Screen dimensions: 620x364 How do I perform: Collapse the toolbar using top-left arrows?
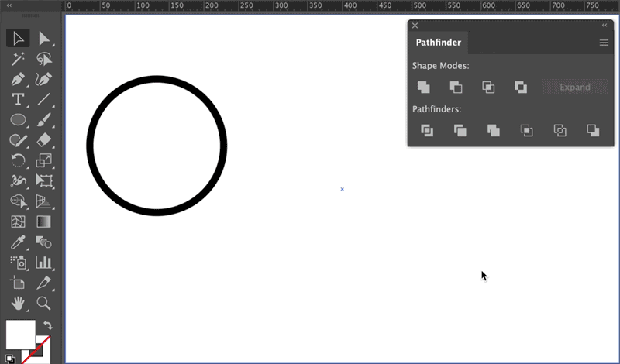click(x=9, y=4)
